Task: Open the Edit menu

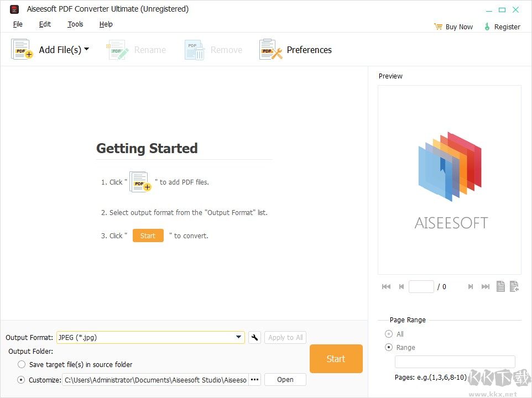Action: point(45,24)
